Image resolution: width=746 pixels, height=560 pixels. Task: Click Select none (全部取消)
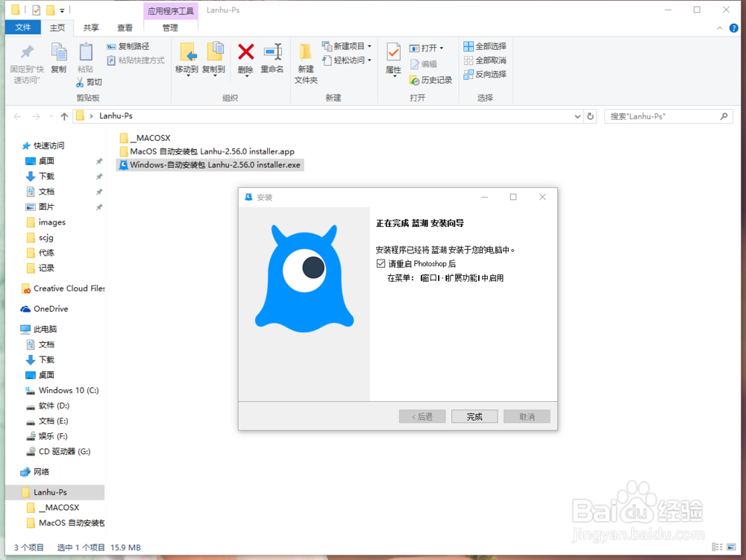tap(485, 60)
